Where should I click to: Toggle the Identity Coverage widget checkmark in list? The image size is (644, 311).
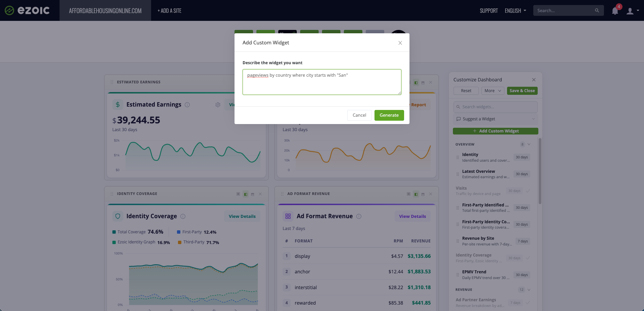(528, 258)
